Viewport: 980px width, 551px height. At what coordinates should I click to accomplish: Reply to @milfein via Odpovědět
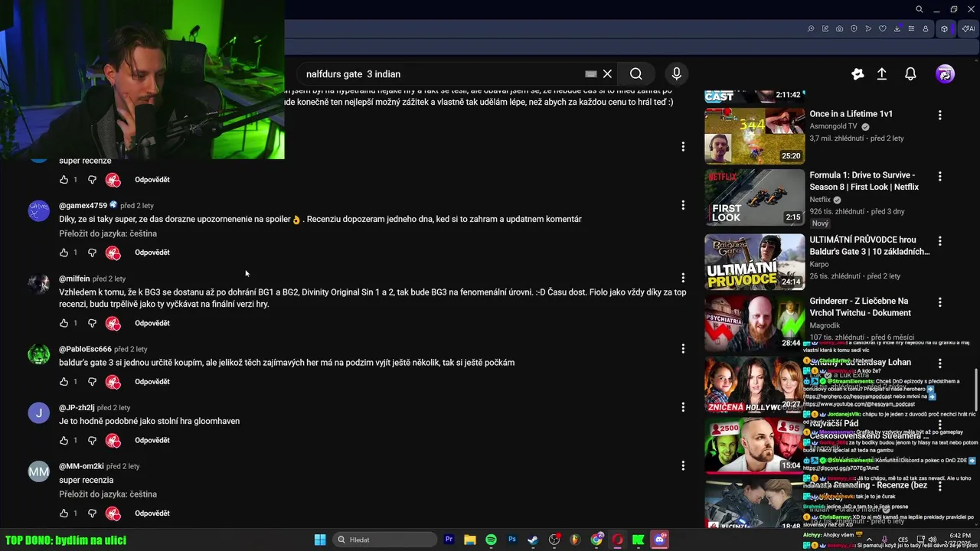(152, 323)
